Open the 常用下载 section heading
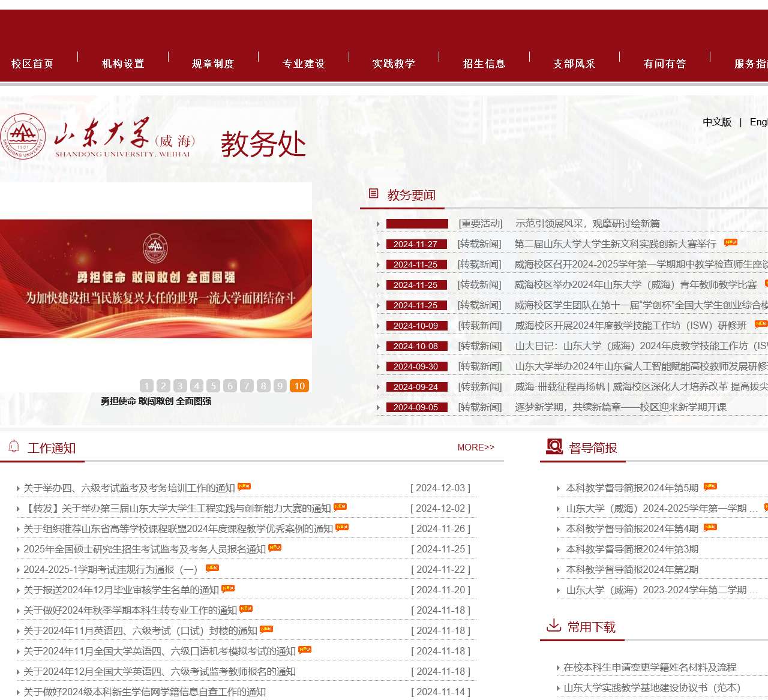The image size is (768, 700). point(592,627)
